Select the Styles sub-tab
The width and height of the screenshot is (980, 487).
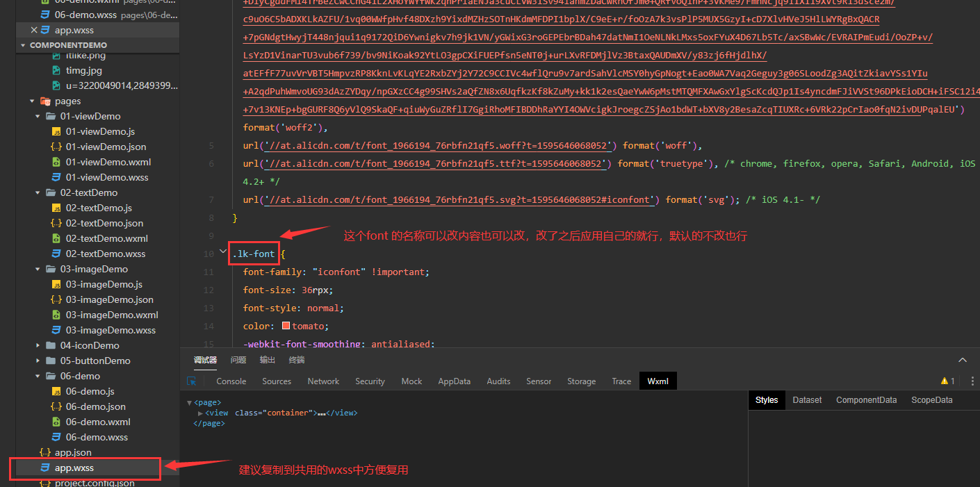pyautogui.click(x=767, y=399)
